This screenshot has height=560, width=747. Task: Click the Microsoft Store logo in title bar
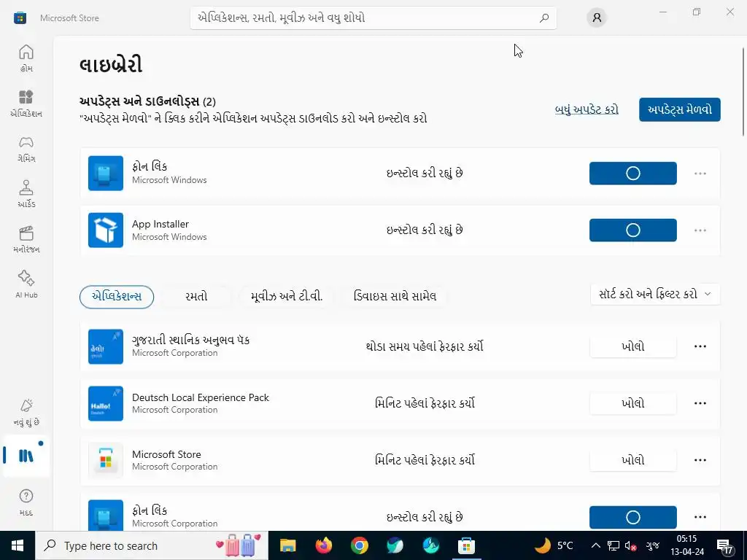pos(20,18)
